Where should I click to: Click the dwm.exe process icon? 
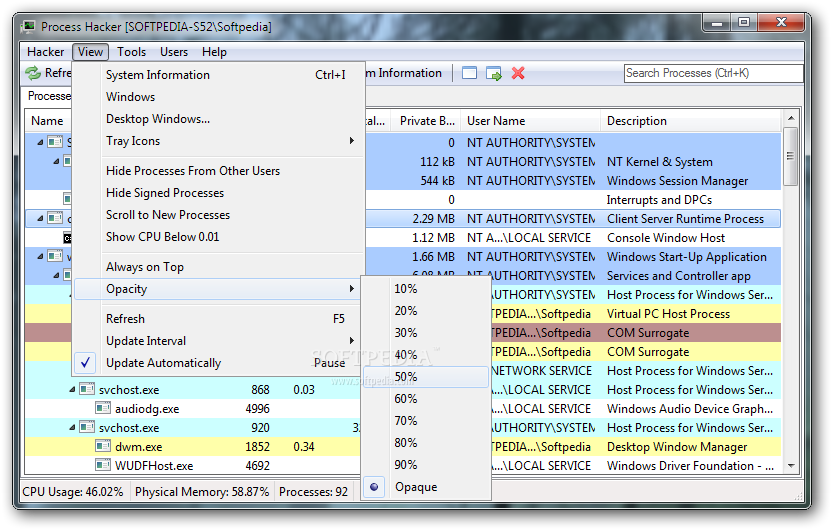103,446
